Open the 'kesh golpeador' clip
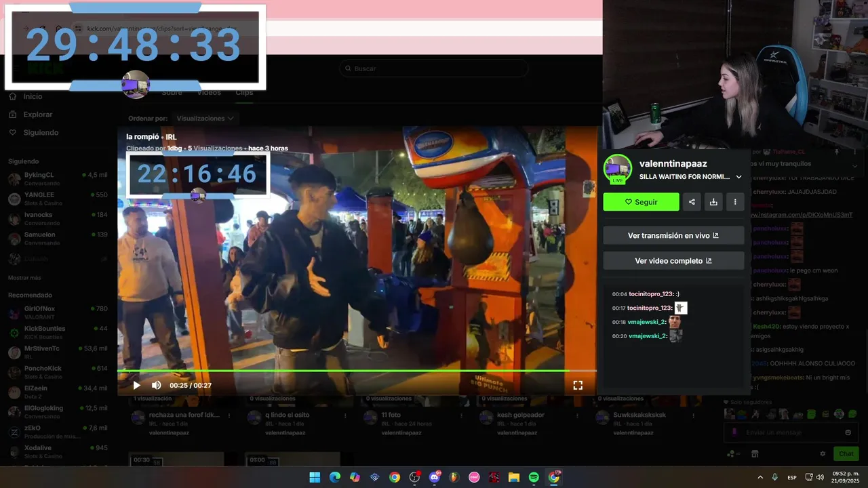This screenshot has width=868, height=488. (x=521, y=415)
